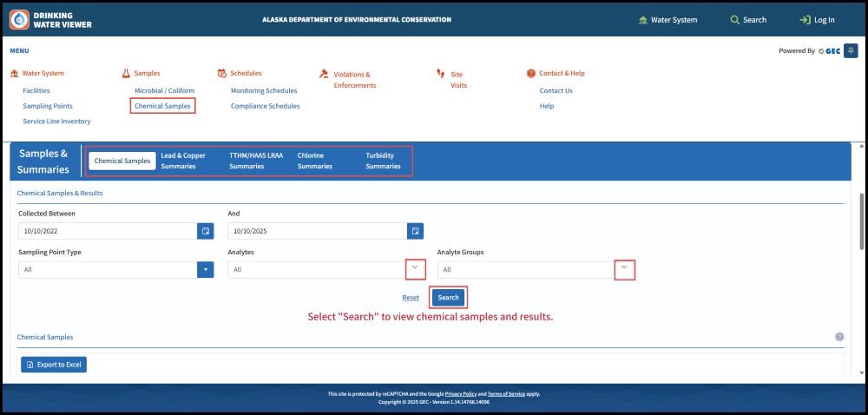The height and width of the screenshot is (415, 868).
Task: Click the vertical page scrollbar
Action: pyautogui.click(x=861, y=226)
